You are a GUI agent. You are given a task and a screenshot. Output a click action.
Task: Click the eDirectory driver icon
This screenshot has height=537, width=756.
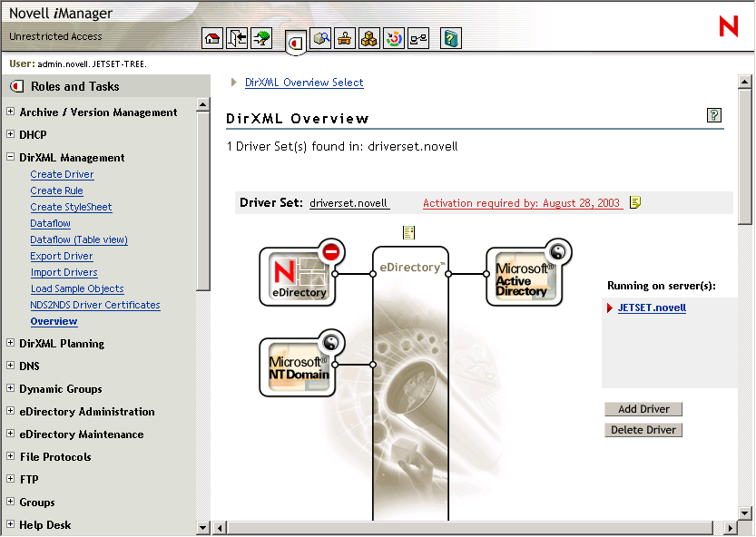pos(298,277)
